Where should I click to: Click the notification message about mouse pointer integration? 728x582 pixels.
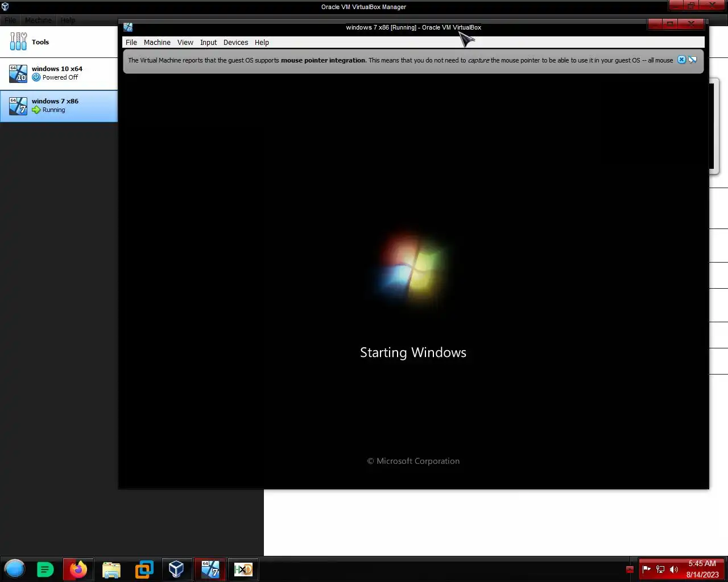tap(400, 60)
